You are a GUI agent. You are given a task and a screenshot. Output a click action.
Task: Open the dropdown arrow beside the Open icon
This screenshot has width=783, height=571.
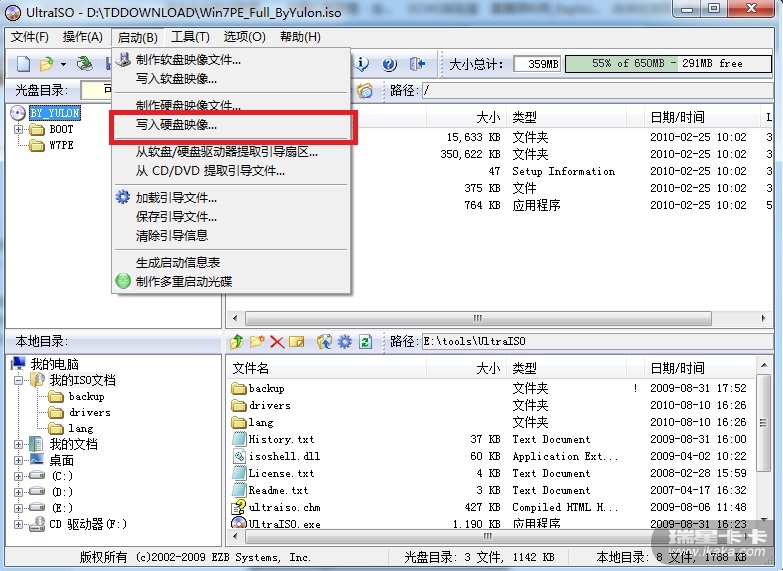pos(63,64)
